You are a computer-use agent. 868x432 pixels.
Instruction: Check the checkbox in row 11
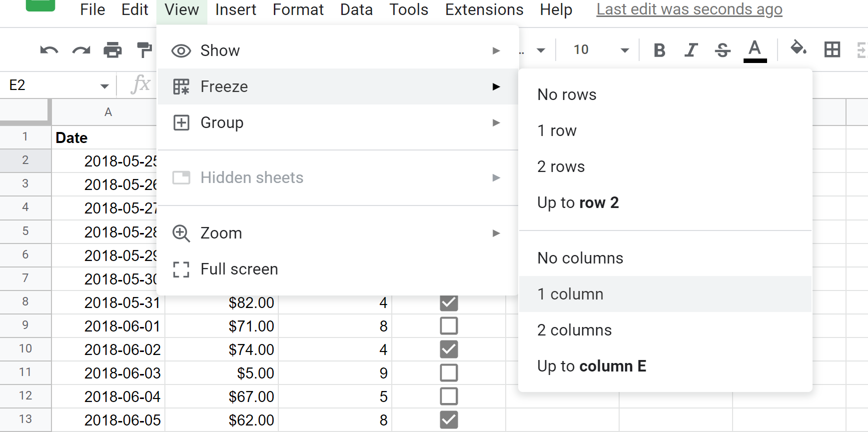coord(449,373)
